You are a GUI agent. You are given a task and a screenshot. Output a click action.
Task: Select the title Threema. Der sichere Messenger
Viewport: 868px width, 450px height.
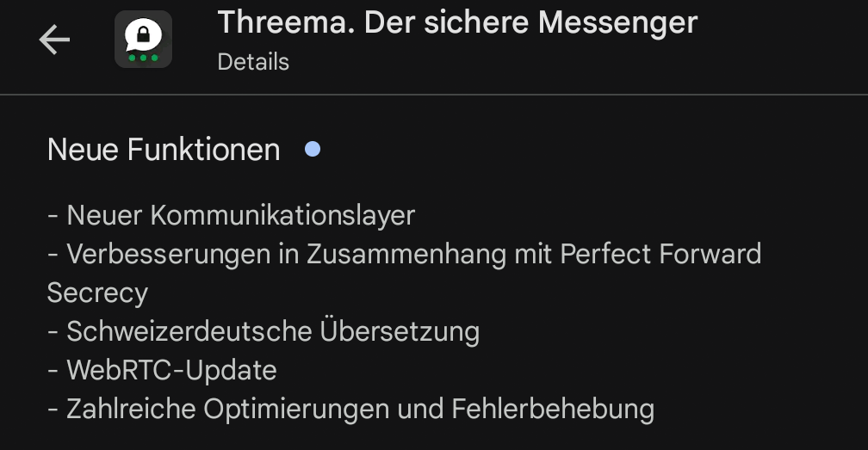(x=456, y=23)
